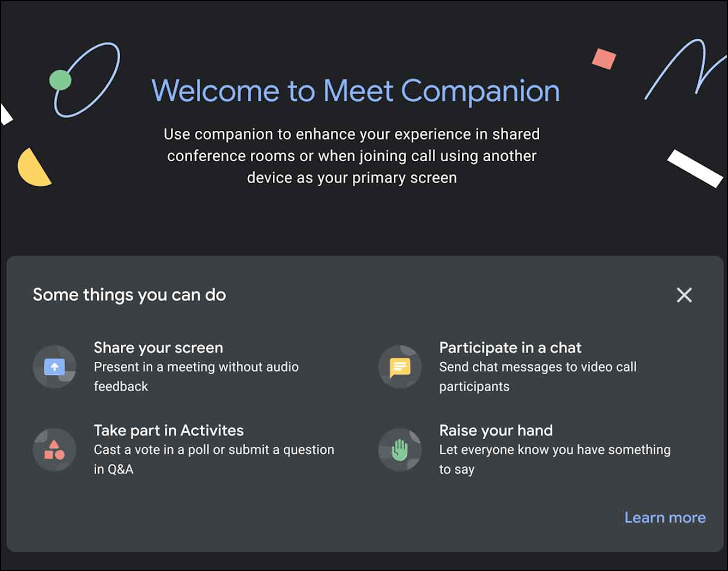
Task: Click the 'Use companion to enhance your experience' paragraph
Action: pyautogui.click(x=352, y=156)
